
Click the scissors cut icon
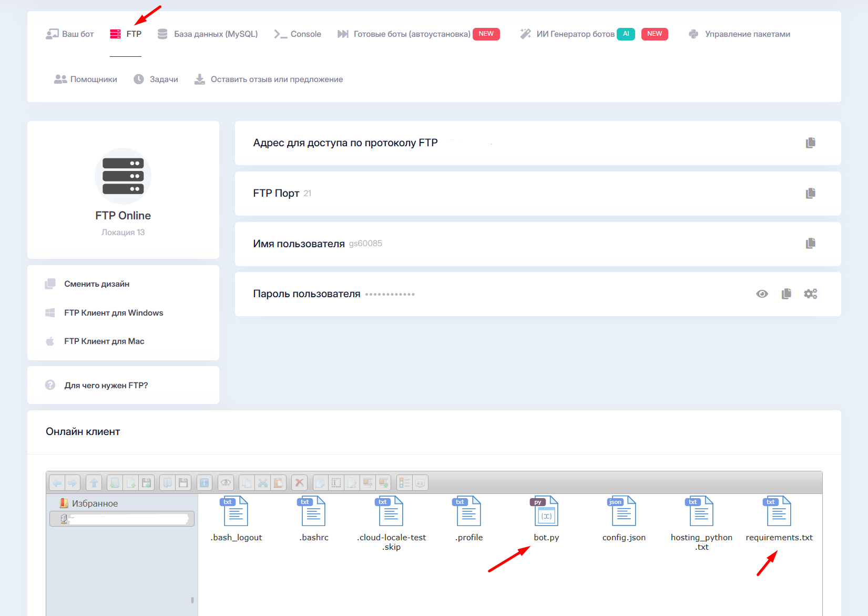point(263,482)
